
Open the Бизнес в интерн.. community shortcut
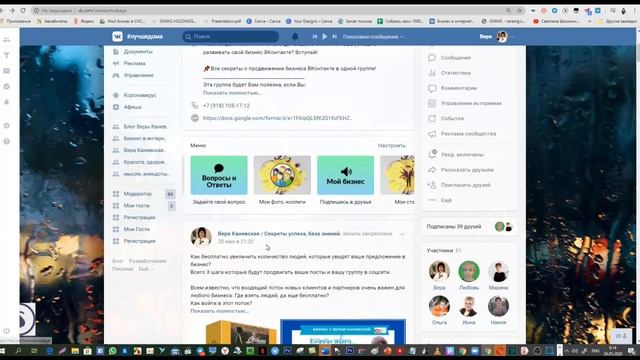[x=145, y=138]
